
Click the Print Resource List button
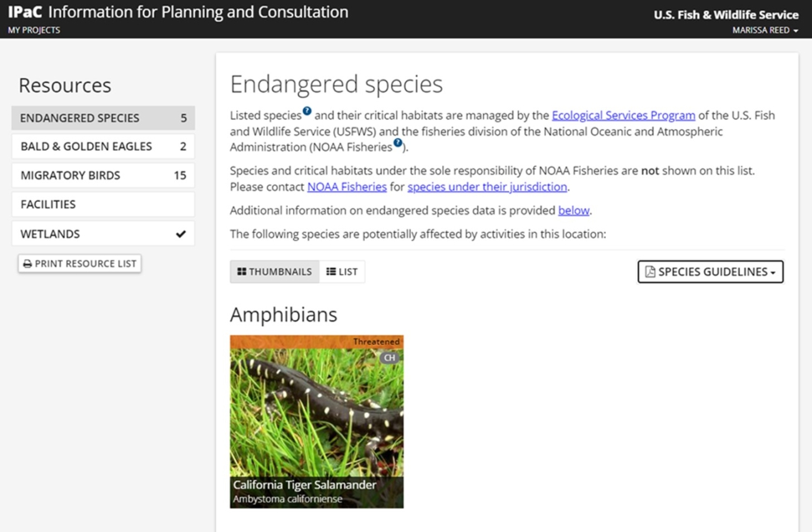(79, 264)
